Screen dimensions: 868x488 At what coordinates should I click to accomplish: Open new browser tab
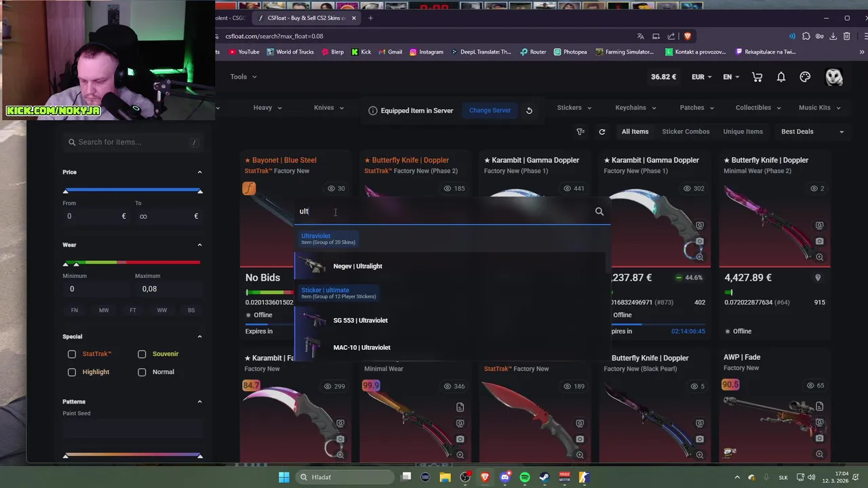click(x=370, y=18)
